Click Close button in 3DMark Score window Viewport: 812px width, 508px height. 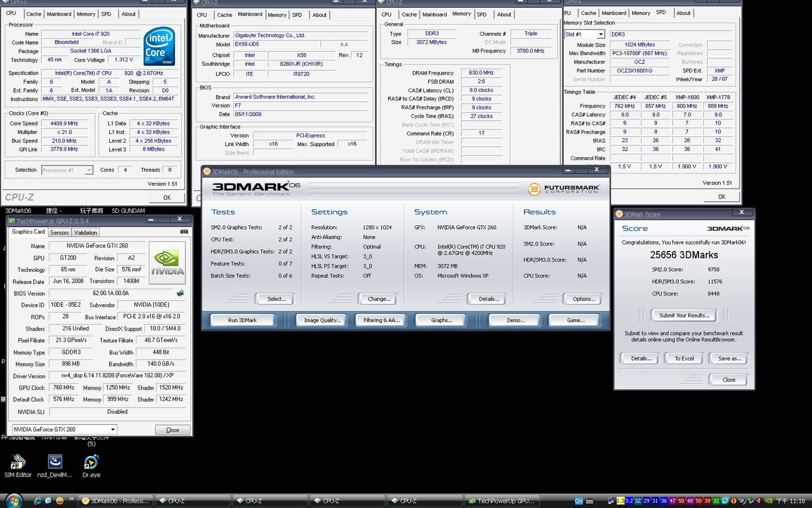(728, 380)
